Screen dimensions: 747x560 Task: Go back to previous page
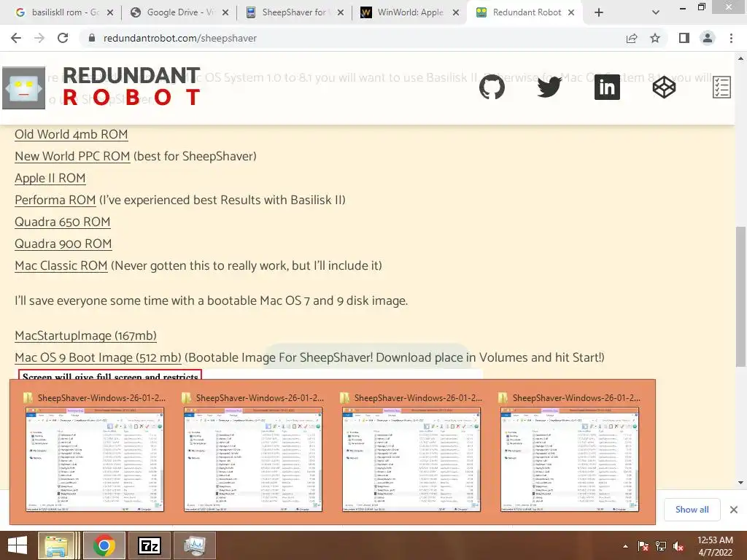(16, 38)
